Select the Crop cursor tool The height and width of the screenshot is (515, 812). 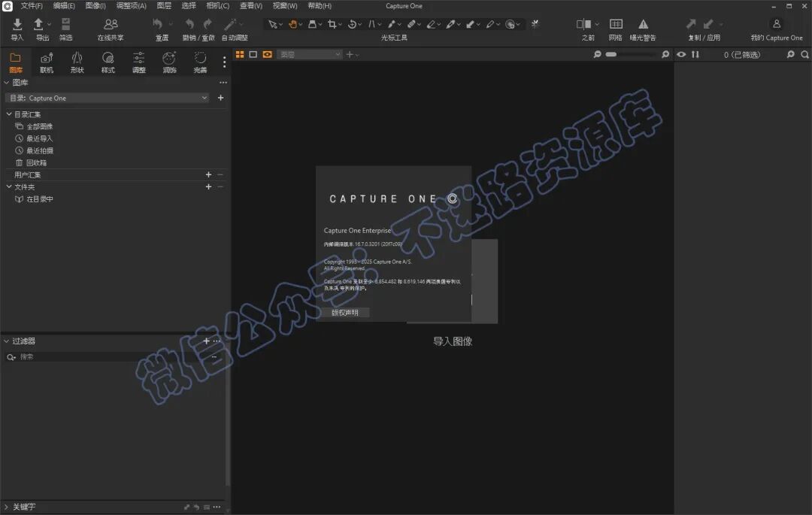(x=332, y=24)
